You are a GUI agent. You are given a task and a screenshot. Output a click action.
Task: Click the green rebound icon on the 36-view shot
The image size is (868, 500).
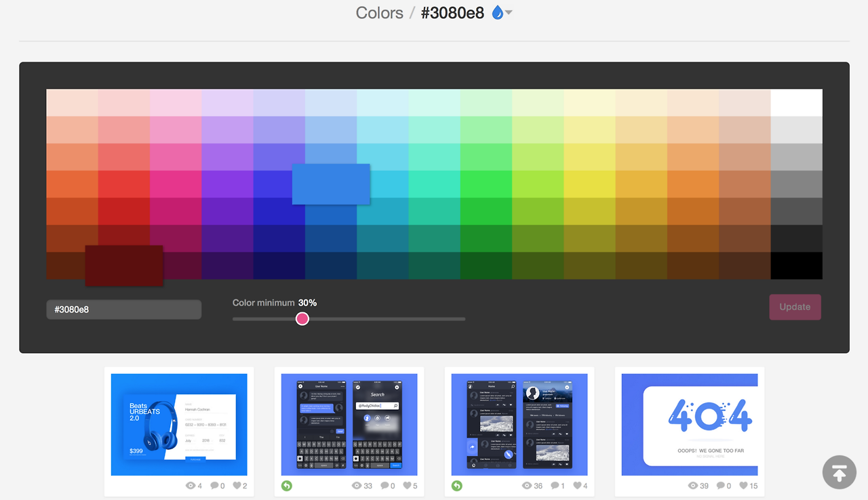[x=457, y=486]
